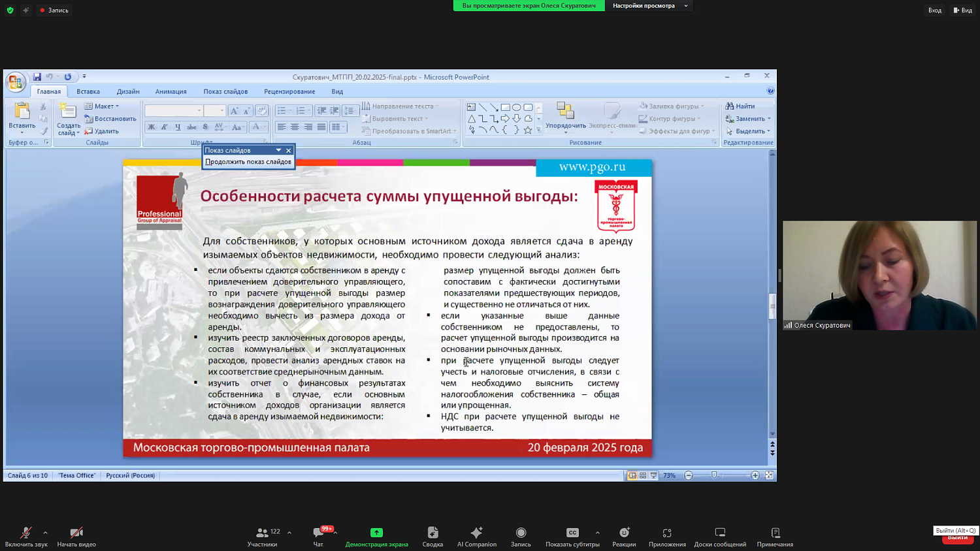Unmute the microphone in Zoom toolbar
This screenshot has height=551, width=980.
pos(26,533)
